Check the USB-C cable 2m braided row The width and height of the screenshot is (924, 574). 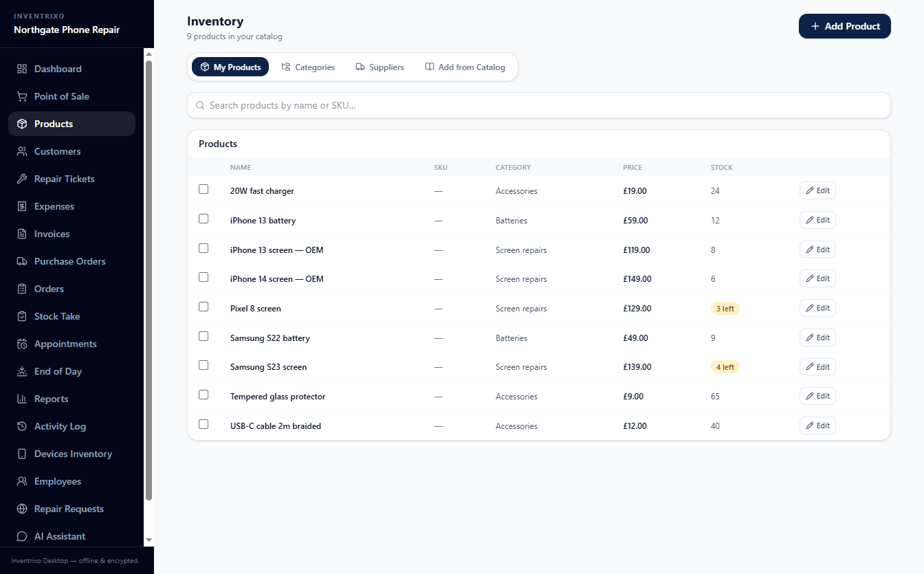[x=203, y=424]
